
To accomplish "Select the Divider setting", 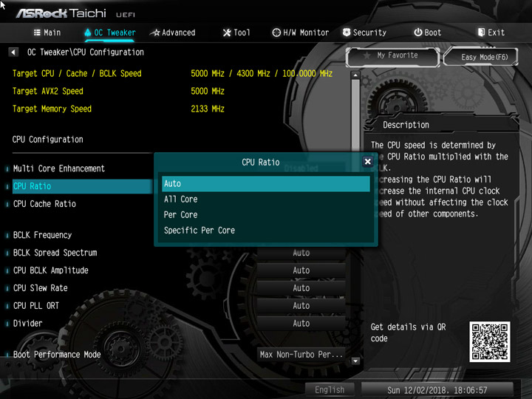I will 28,323.
